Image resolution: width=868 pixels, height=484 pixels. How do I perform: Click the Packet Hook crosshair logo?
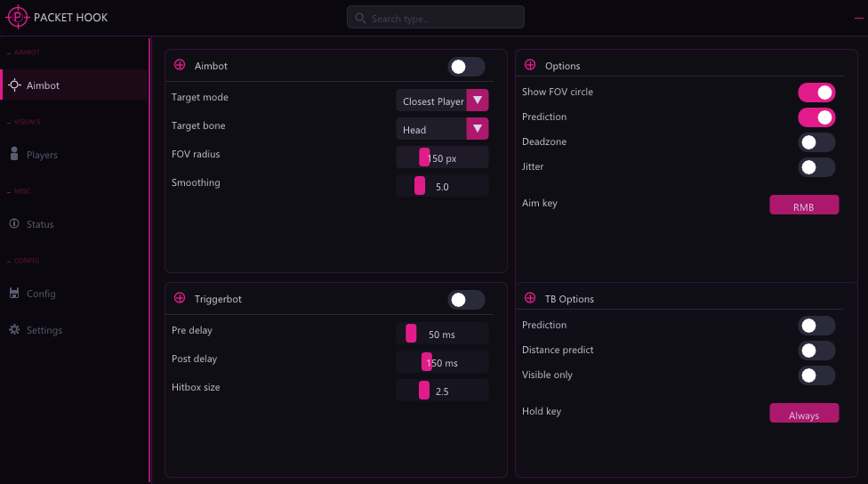coord(17,17)
